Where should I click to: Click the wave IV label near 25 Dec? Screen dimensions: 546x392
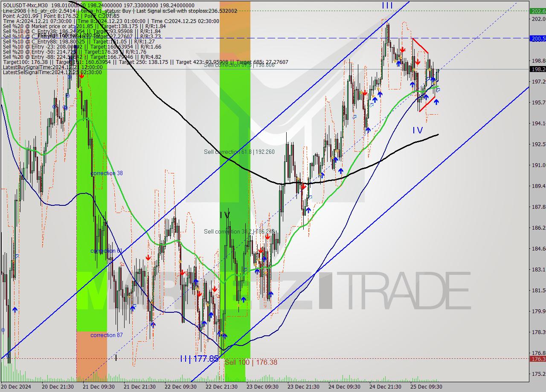[x=418, y=130]
